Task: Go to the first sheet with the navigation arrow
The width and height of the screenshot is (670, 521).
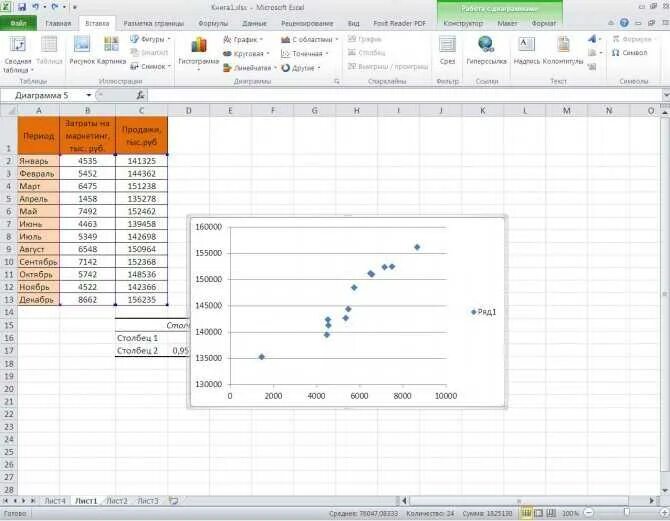Action: (x=6, y=500)
